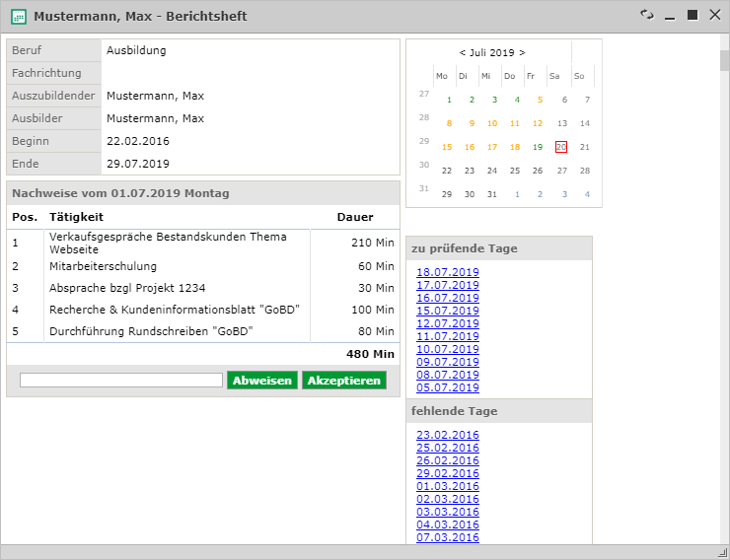
Task: Open the 05.07.2019 day to review
Action: click(448, 387)
